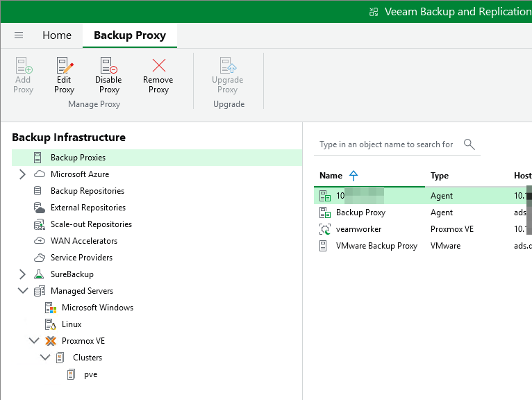This screenshot has height=400, width=532.
Task: Select the pve cluster label
Action: pos(90,374)
